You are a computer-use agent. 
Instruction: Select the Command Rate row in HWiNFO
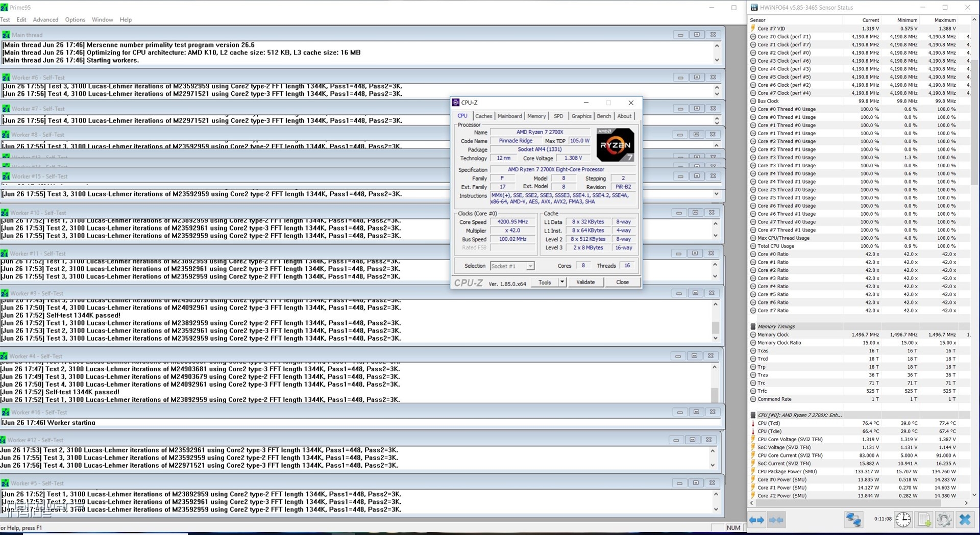pos(860,399)
